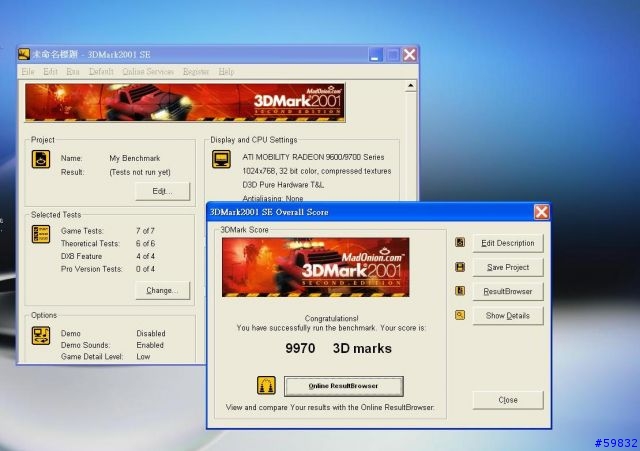This screenshot has width=640, height=451.
Task: Click the Online ResultBrowser button
Action: (x=344, y=386)
